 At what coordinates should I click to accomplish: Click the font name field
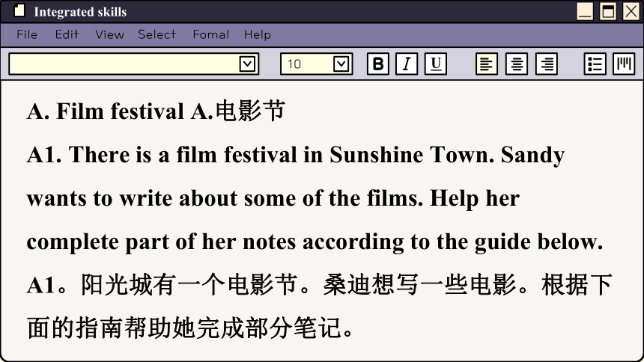(133, 64)
